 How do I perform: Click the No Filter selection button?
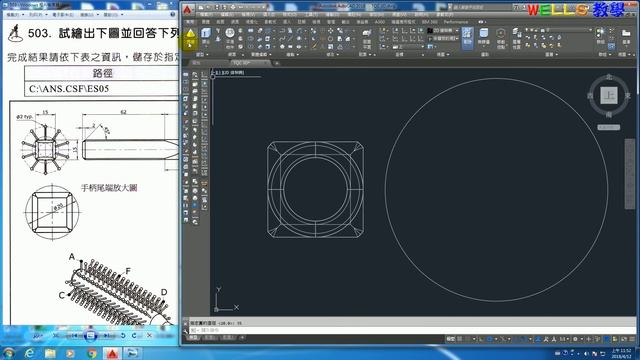[x=484, y=37]
